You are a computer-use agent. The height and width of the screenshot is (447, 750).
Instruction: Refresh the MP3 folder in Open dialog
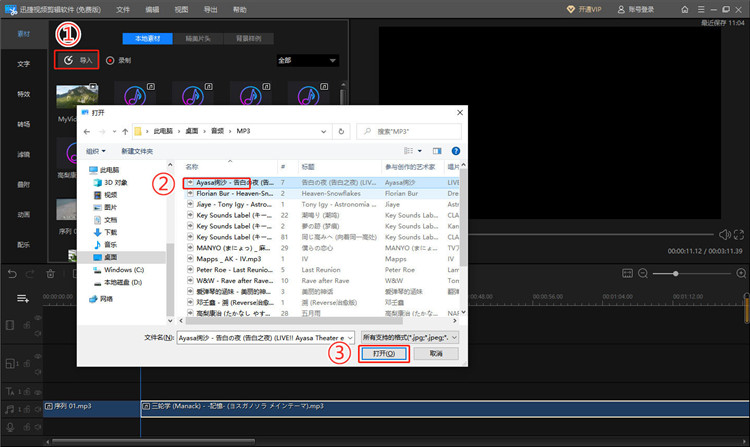coord(341,131)
